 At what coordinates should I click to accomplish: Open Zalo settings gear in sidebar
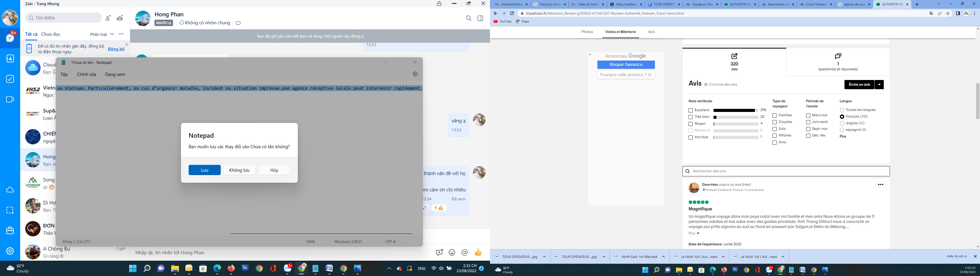(x=10, y=251)
